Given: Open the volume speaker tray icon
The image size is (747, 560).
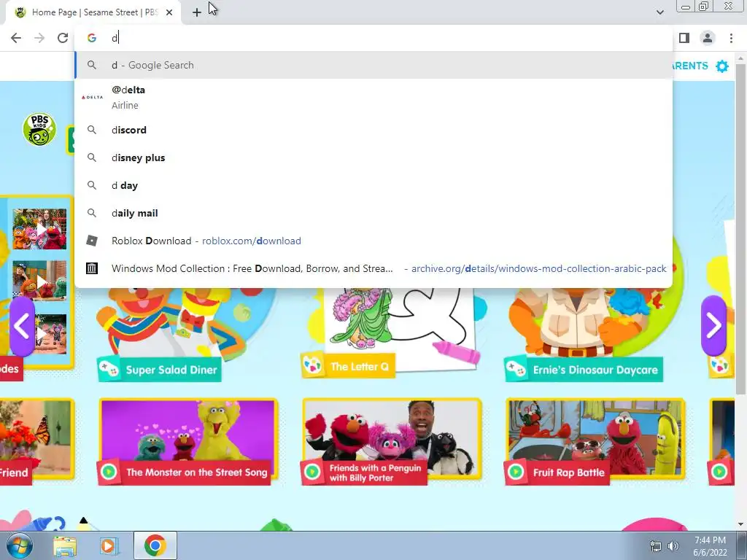Looking at the screenshot, I should (673, 546).
